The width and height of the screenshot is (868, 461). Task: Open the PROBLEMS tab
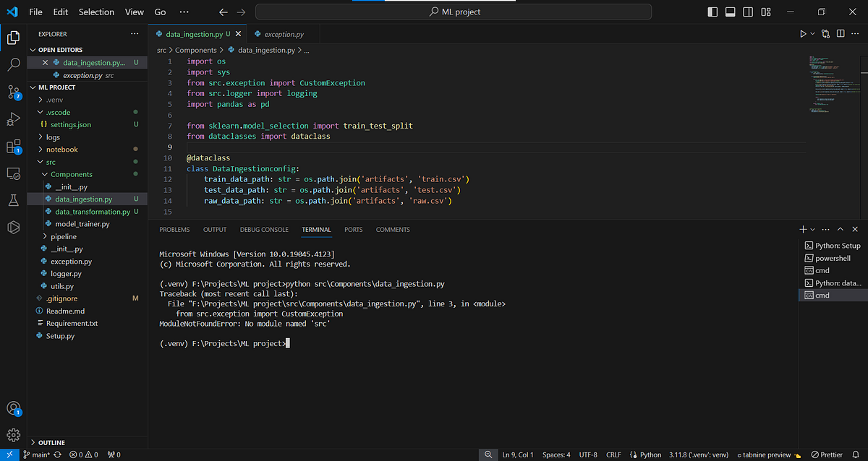click(x=174, y=229)
